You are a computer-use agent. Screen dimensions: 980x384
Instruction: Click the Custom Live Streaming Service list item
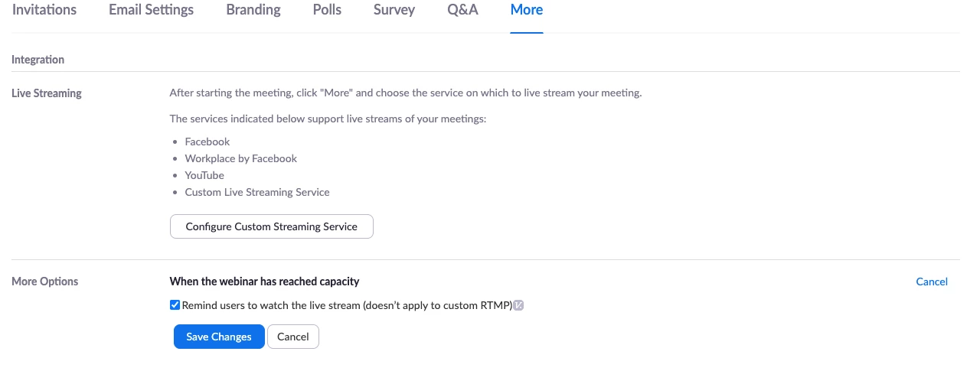(x=257, y=192)
